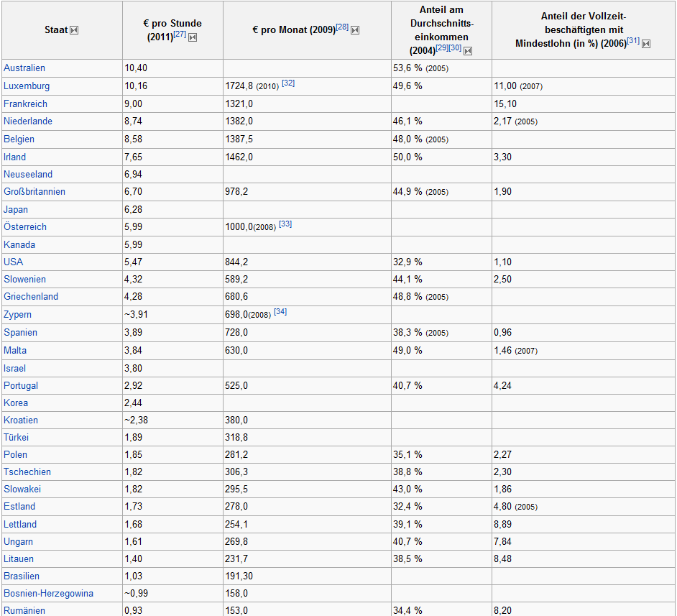This screenshot has height=616, width=677.
Task: Visit the Türkei article
Action: point(16,438)
